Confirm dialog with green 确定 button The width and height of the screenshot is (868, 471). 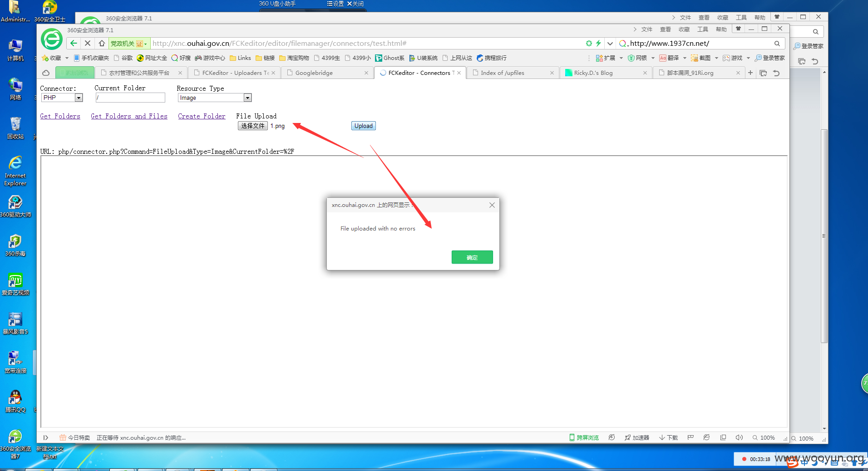pyautogui.click(x=472, y=257)
